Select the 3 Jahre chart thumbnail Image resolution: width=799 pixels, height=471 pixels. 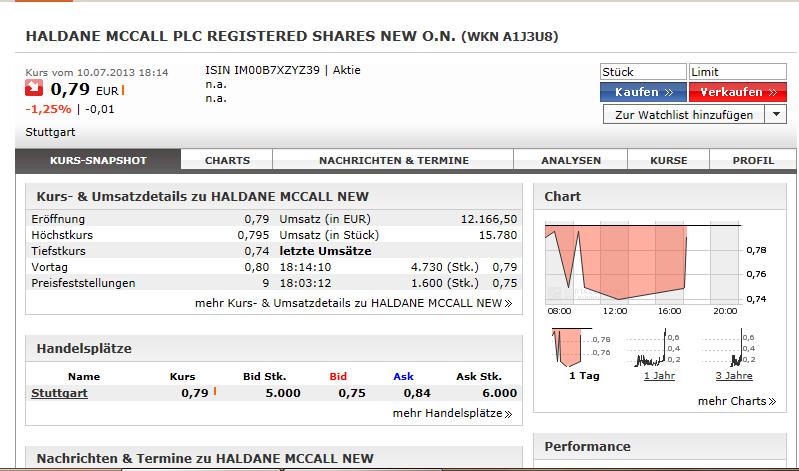tap(734, 350)
